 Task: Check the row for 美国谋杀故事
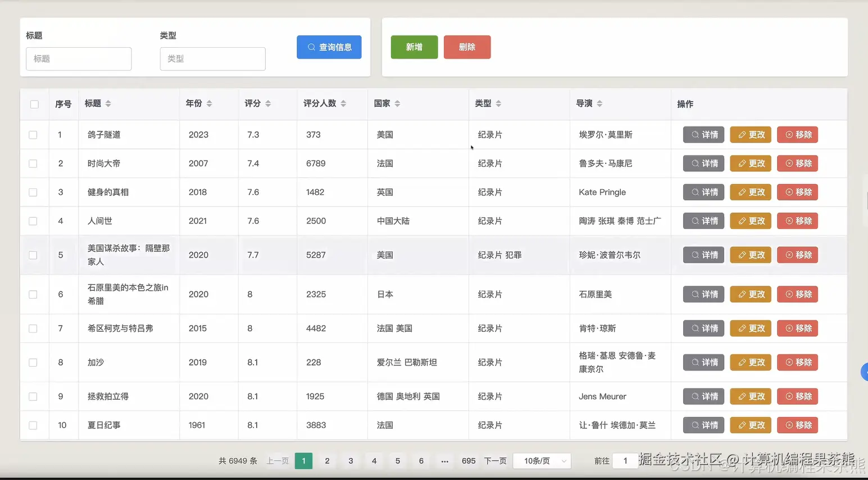tap(33, 255)
